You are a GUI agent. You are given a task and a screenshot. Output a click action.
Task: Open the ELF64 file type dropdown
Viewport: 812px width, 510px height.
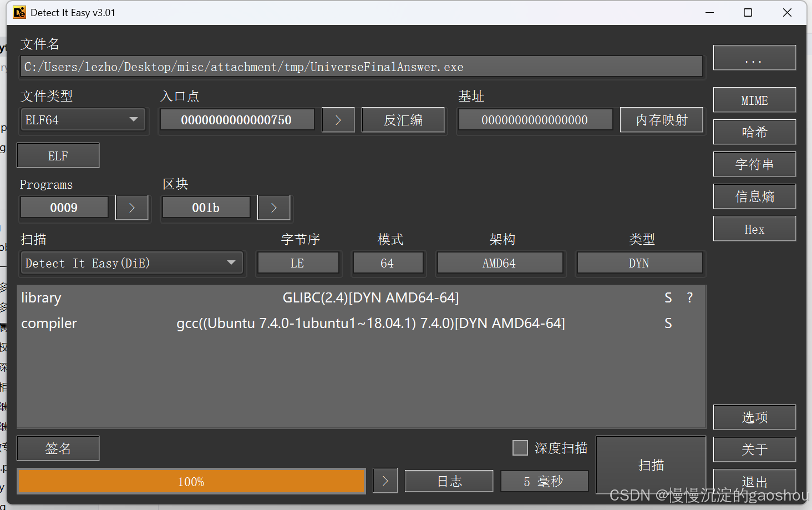[83, 120]
